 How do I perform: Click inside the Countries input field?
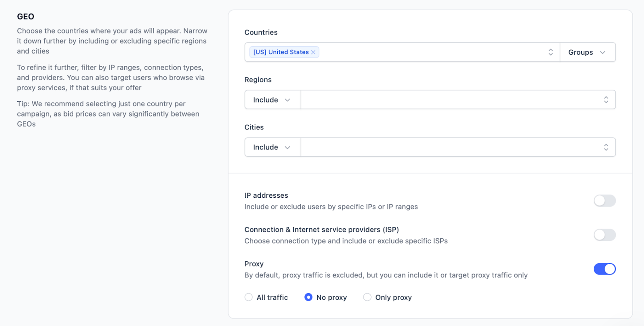click(x=431, y=52)
